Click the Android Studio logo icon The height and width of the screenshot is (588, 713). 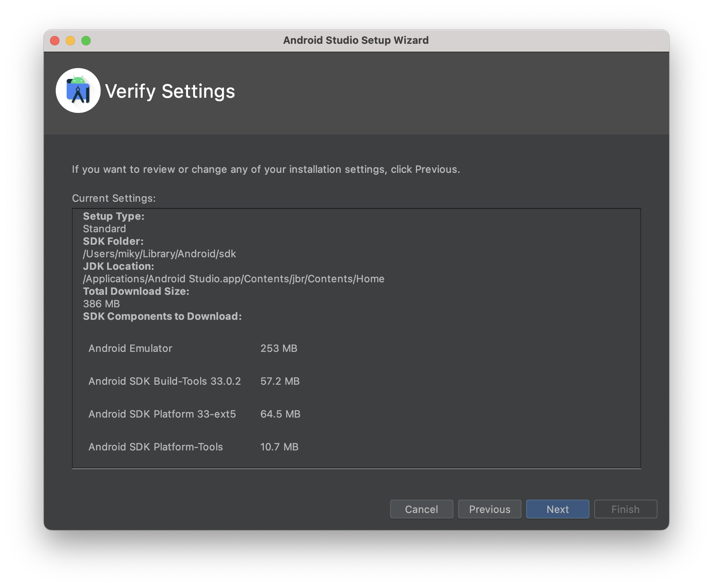click(78, 91)
